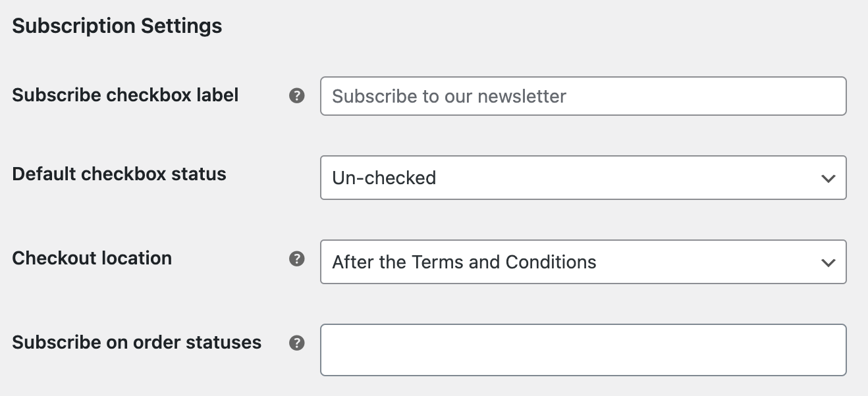Click the help icon for Subscribe on order statuses
Screen dimensions: 868x396
coord(297,343)
